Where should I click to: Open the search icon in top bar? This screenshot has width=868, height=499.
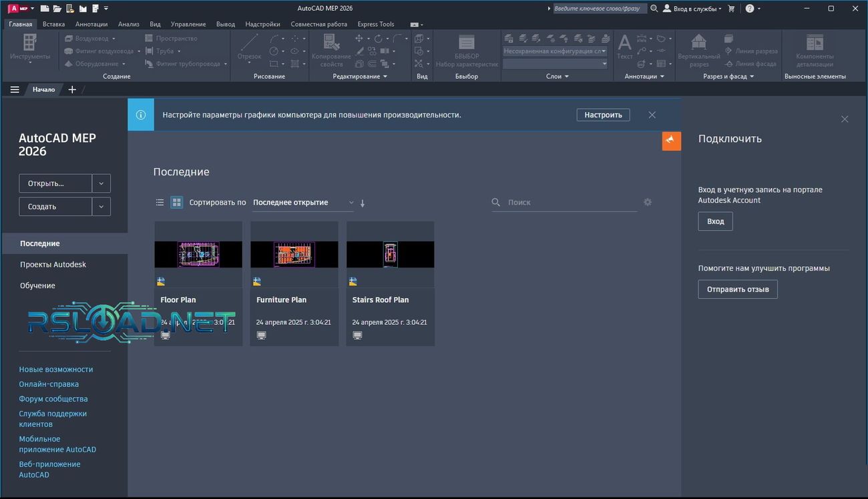click(x=653, y=9)
